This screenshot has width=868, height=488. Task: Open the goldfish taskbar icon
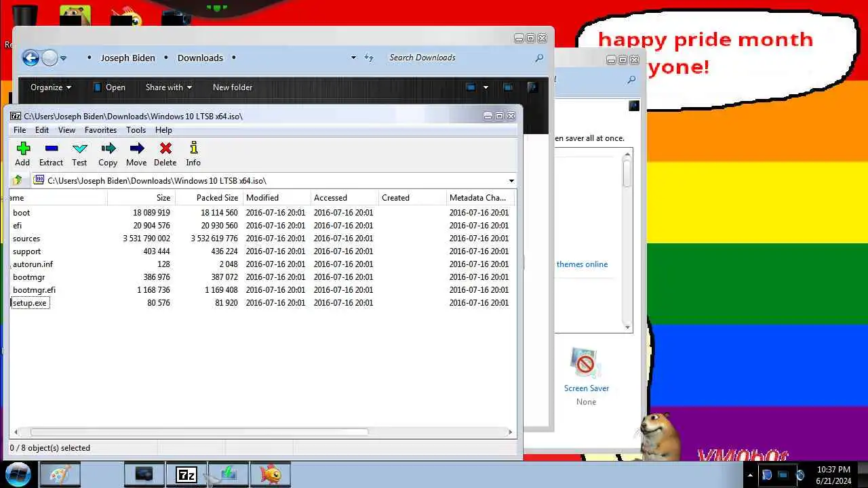pos(271,474)
